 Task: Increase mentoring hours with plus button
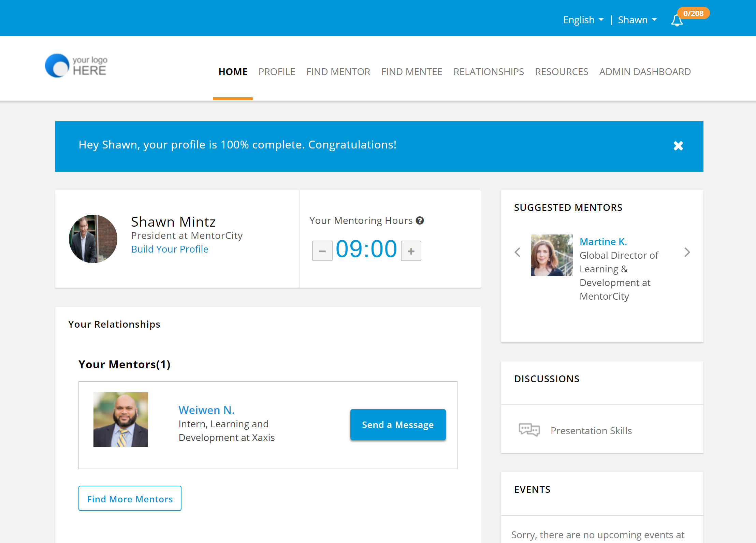point(411,251)
